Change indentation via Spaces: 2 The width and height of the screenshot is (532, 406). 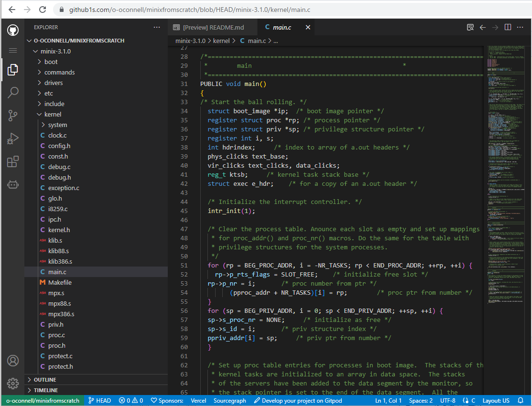421,401
